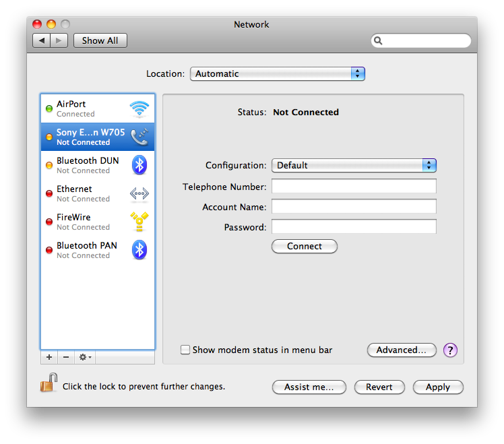Open the gear action menu
504x444 pixels.
click(x=85, y=357)
